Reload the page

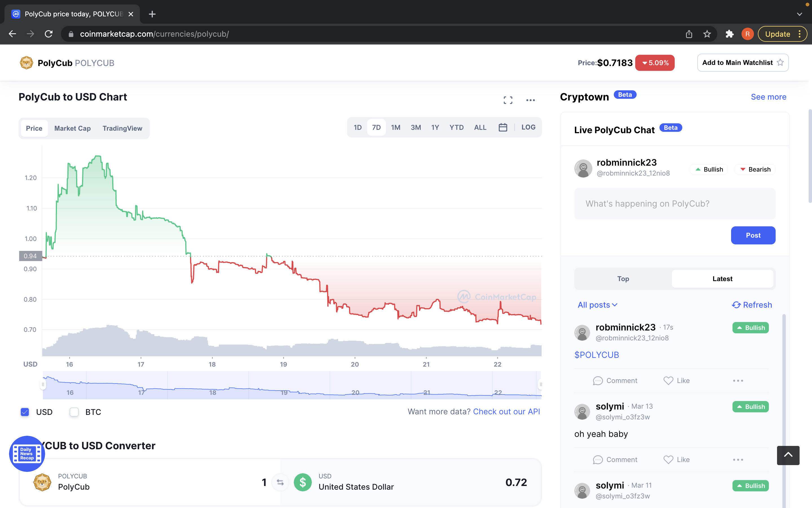[x=49, y=34]
